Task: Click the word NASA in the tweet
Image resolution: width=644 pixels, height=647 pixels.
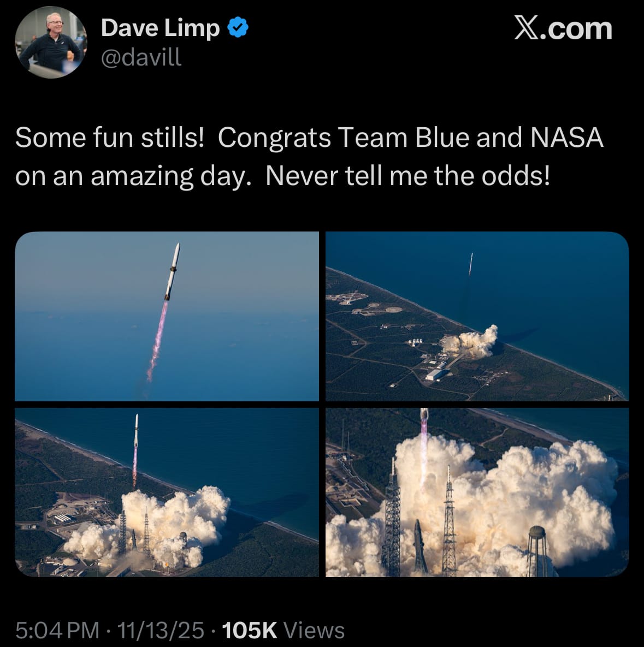Action: coord(567,137)
